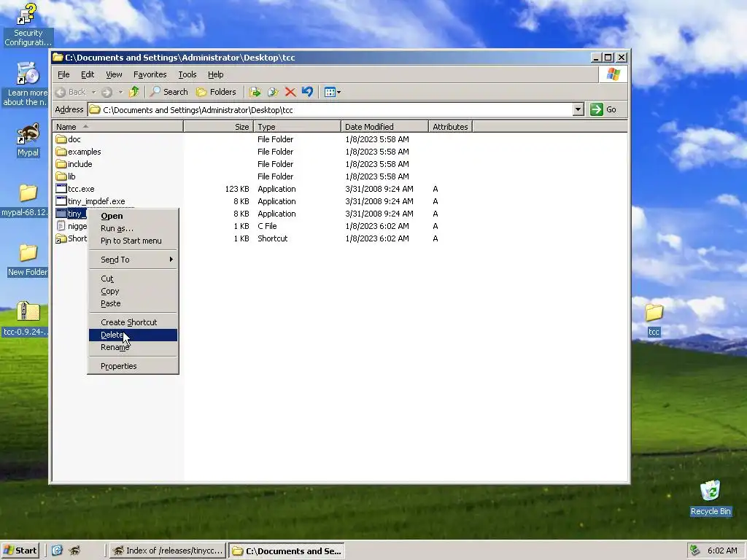Select Pin to Start menu
The image size is (747, 560).
click(x=133, y=241)
